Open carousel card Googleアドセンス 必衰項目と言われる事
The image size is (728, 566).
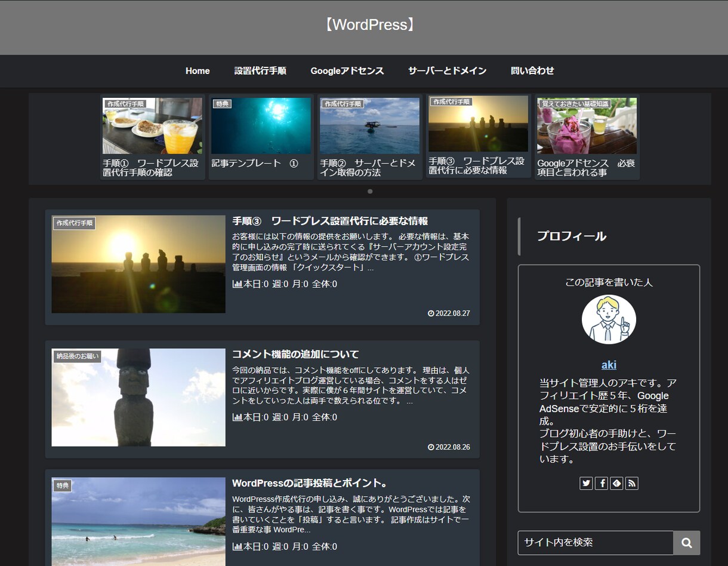coord(587,137)
